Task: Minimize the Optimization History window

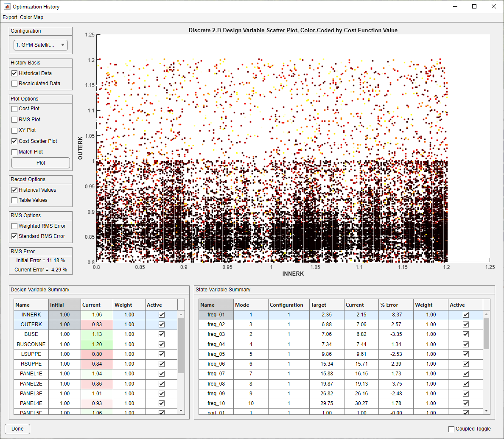Action: coord(455,6)
